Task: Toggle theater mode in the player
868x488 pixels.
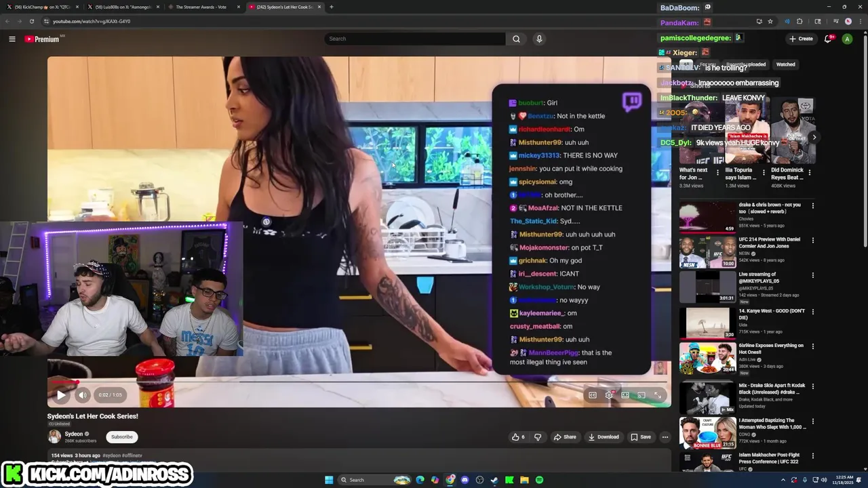Action: (625, 395)
